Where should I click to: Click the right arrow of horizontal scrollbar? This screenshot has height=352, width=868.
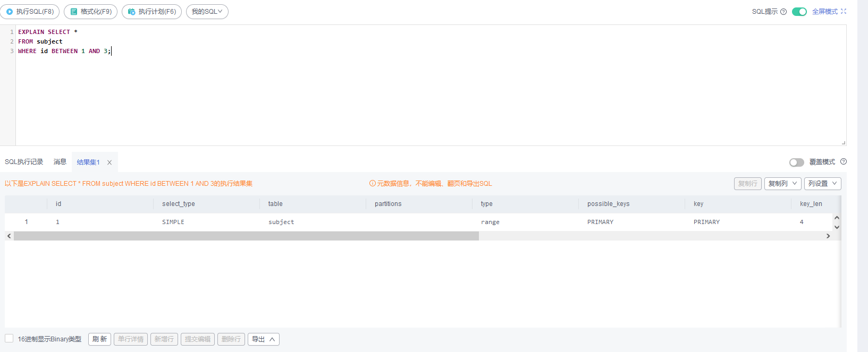tap(828, 236)
